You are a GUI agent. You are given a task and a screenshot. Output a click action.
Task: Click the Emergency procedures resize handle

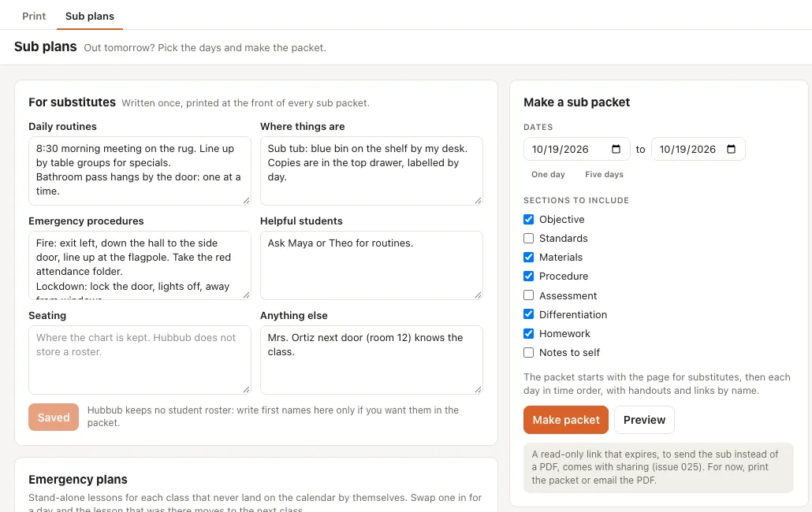tap(247, 295)
